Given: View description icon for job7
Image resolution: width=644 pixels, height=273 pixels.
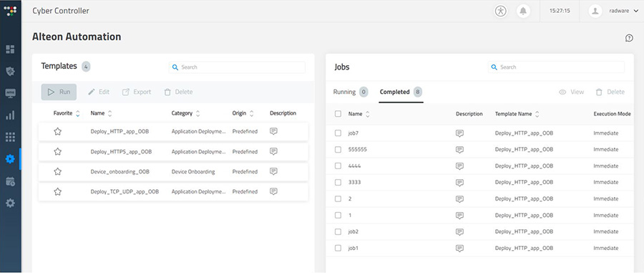Looking at the screenshot, I should [459, 133].
